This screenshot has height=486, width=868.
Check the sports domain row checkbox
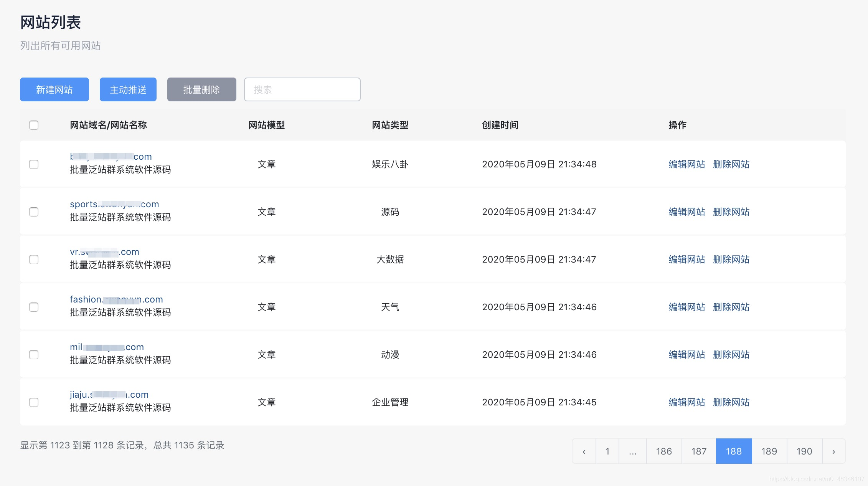[x=34, y=212]
